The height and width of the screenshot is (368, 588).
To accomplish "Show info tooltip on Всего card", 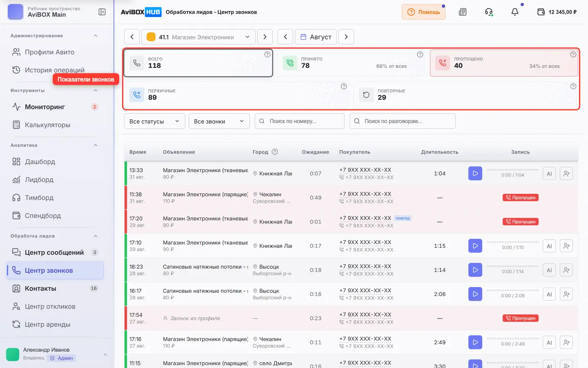I will 267,54.
